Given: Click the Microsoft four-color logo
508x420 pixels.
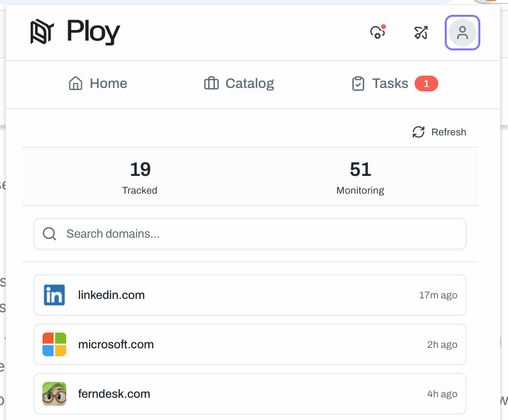Looking at the screenshot, I should point(54,344).
